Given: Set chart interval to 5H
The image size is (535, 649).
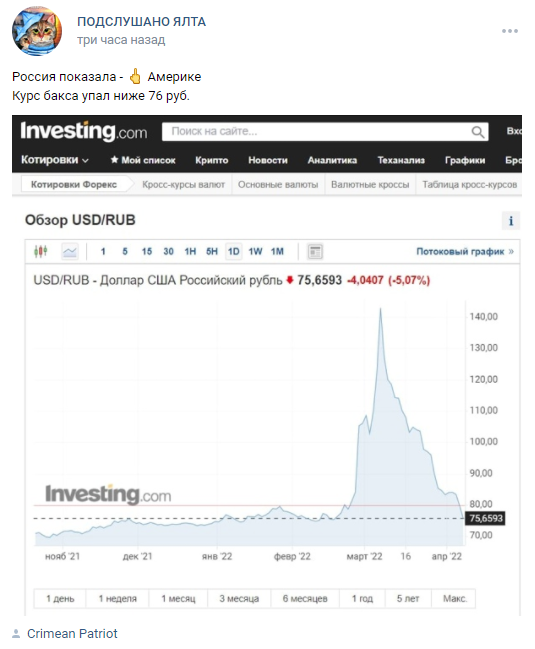Looking at the screenshot, I should [x=212, y=252].
